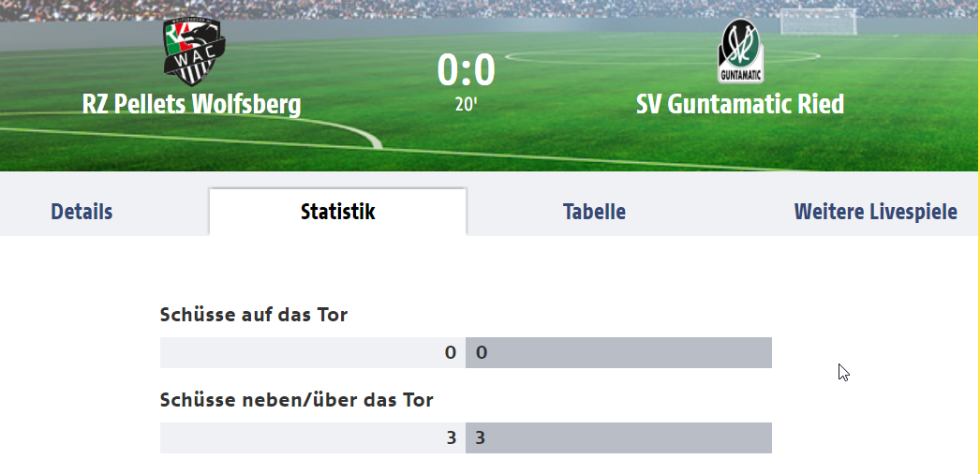Click the Schüsse neben/über das Tor heading
980x474 pixels.
click(296, 400)
